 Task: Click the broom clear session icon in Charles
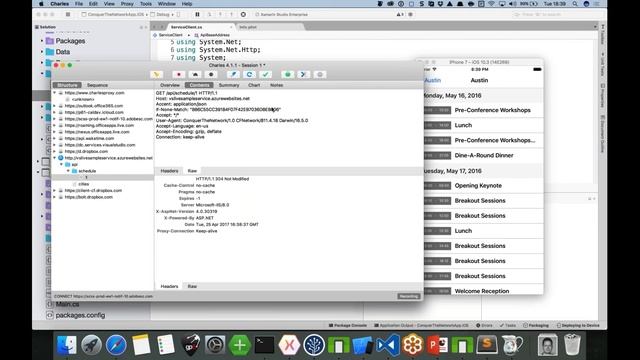tap(156, 74)
